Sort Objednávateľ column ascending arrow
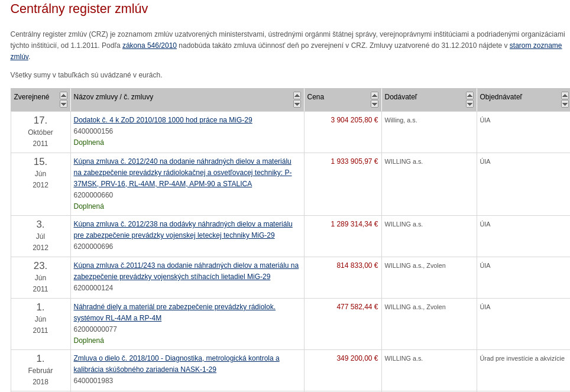 pos(565,95)
